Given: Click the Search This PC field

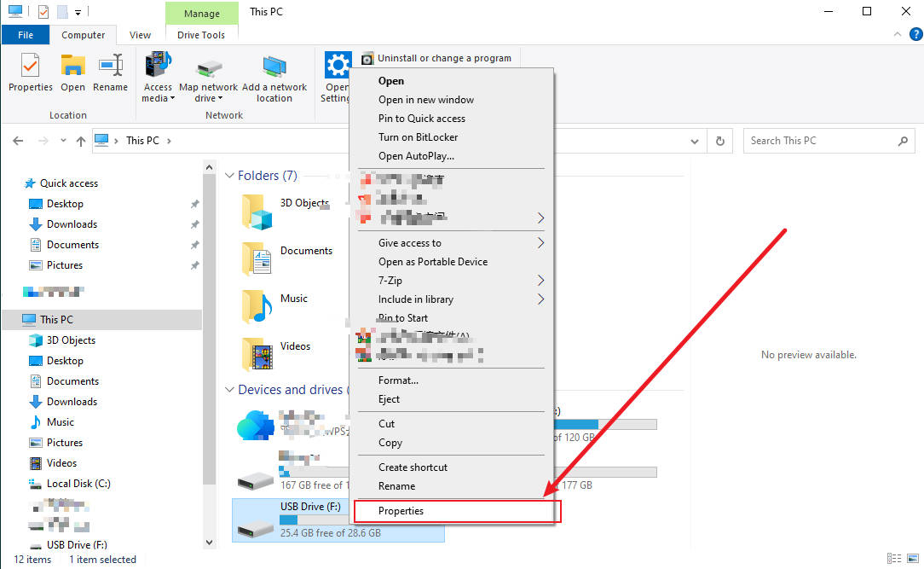Looking at the screenshot, I should [x=818, y=141].
